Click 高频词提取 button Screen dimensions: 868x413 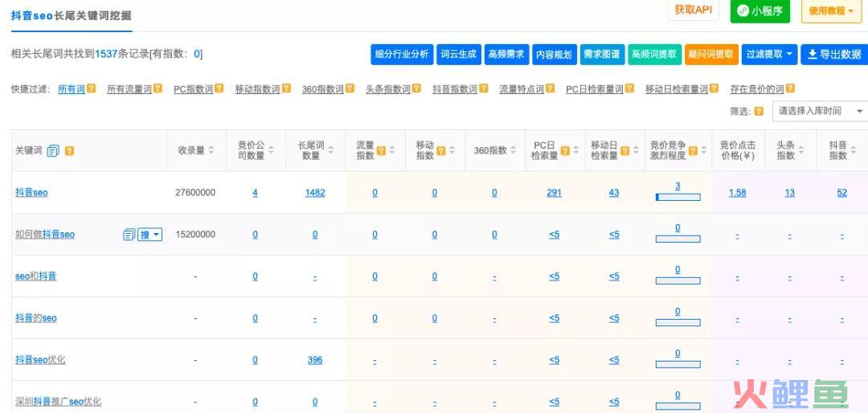[x=654, y=55]
